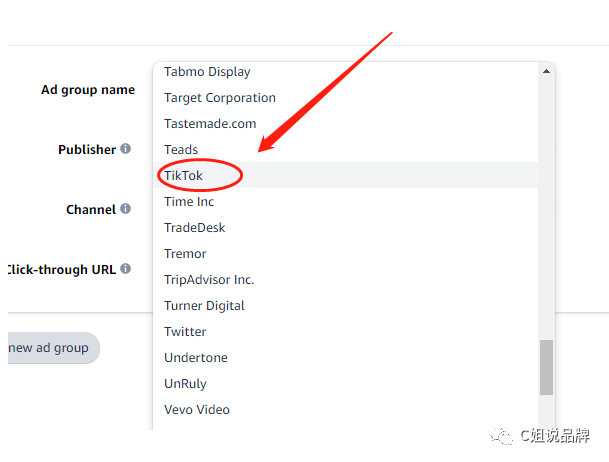This screenshot has width=609, height=462.
Task: Select Twitter from dropdown list
Action: (x=346, y=332)
